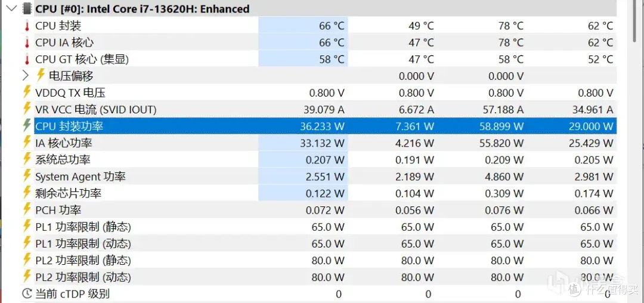Click the 33.132 W IA core value
Screen dimensions: 644x303
[x=323, y=143]
